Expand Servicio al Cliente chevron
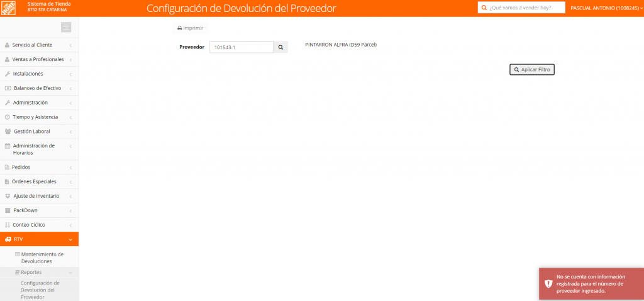 [x=70, y=45]
